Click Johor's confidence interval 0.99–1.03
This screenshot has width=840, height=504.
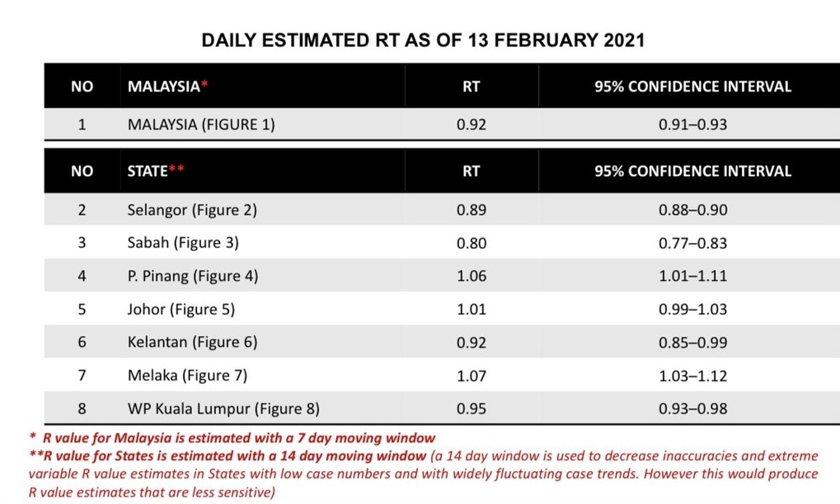pyautogui.click(x=693, y=310)
